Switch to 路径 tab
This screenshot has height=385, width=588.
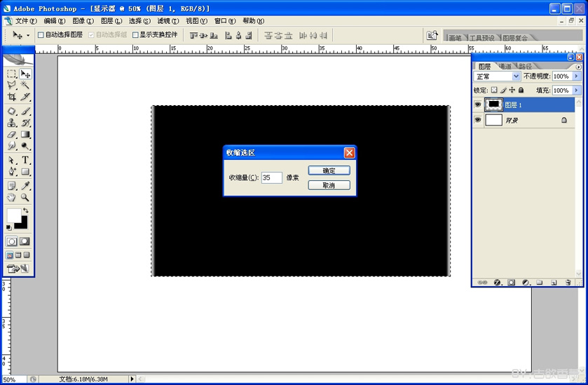point(525,67)
